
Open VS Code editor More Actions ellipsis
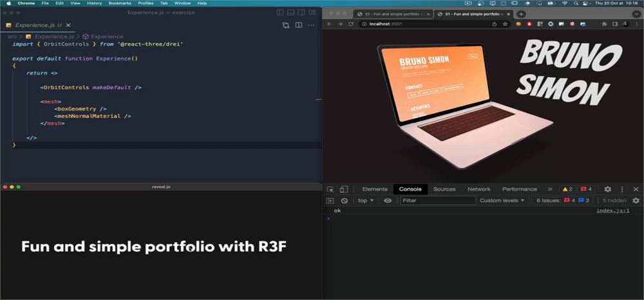click(311, 25)
